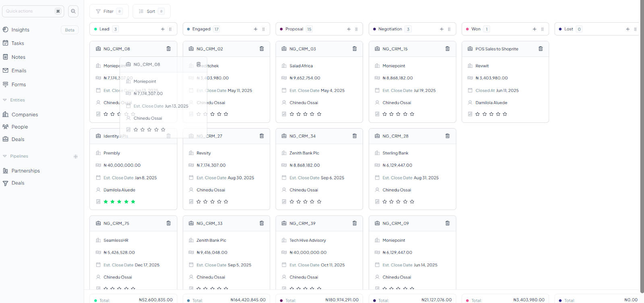Click trash icon on NG_CRM_15 card
The height and width of the screenshot is (303, 644).
[x=448, y=49]
